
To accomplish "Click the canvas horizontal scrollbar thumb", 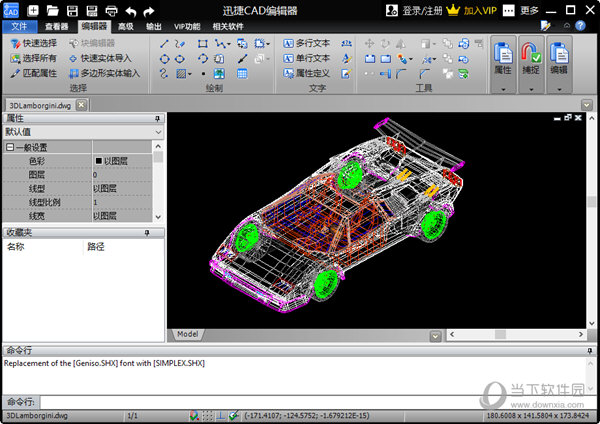I will click(x=501, y=334).
